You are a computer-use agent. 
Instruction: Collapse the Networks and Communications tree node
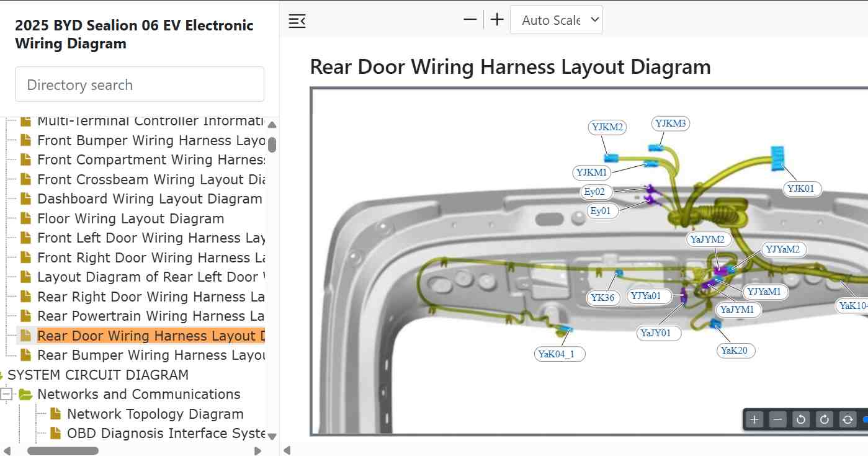(7, 395)
